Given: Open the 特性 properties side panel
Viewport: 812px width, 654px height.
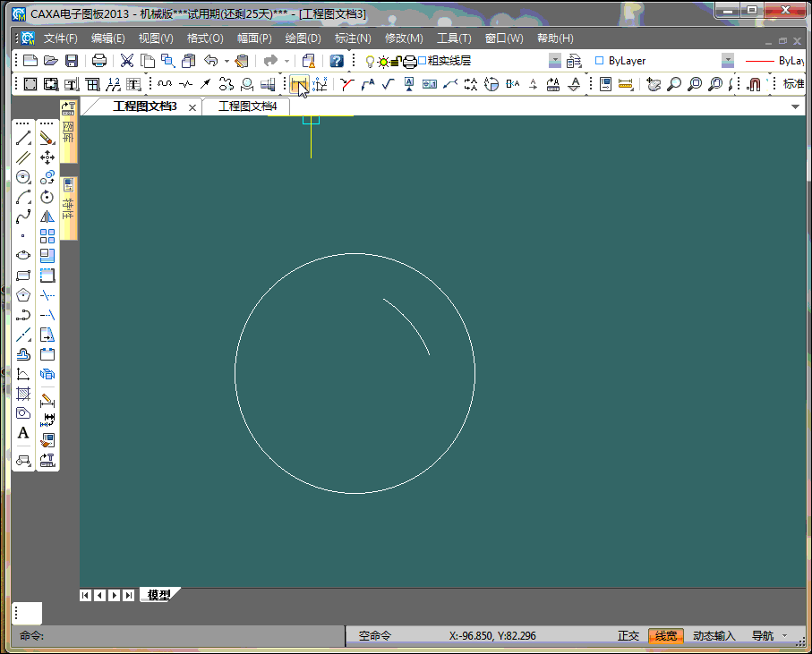Looking at the screenshot, I should click(x=68, y=208).
